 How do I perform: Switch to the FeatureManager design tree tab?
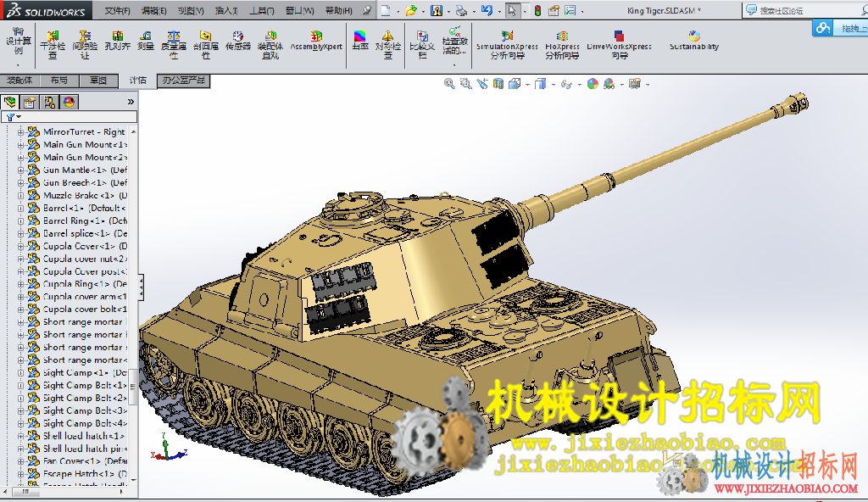10,102
